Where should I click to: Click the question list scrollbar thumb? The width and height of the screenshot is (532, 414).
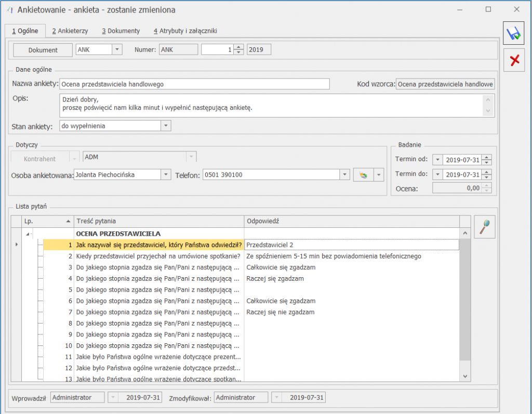(465, 300)
